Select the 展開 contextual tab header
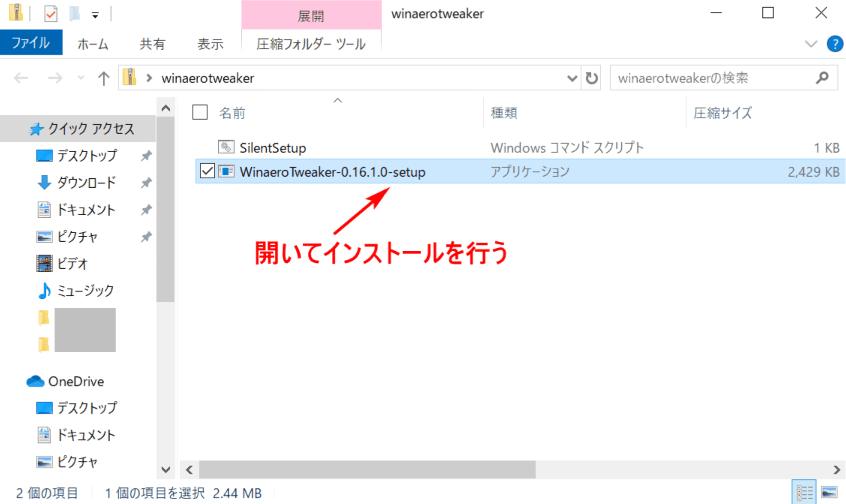Image resolution: width=846 pixels, height=504 pixels. pyautogui.click(x=311, y=16)
